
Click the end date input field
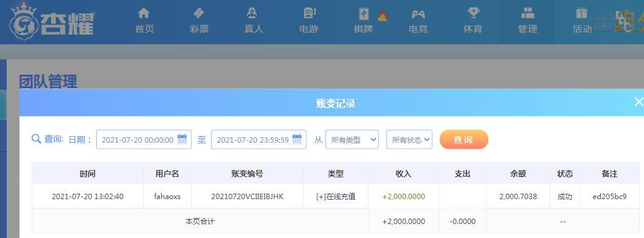[x=258, y=140]
